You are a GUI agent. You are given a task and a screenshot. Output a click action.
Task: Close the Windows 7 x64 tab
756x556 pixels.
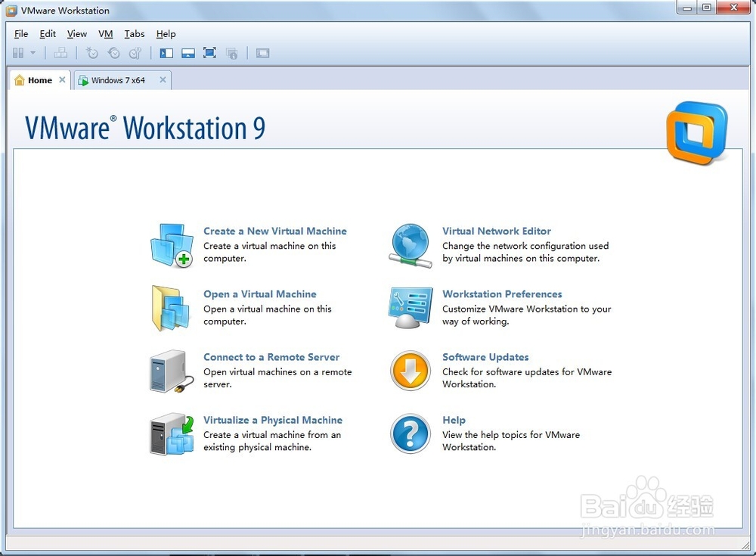pyautogui.click(x=163, y=79)
